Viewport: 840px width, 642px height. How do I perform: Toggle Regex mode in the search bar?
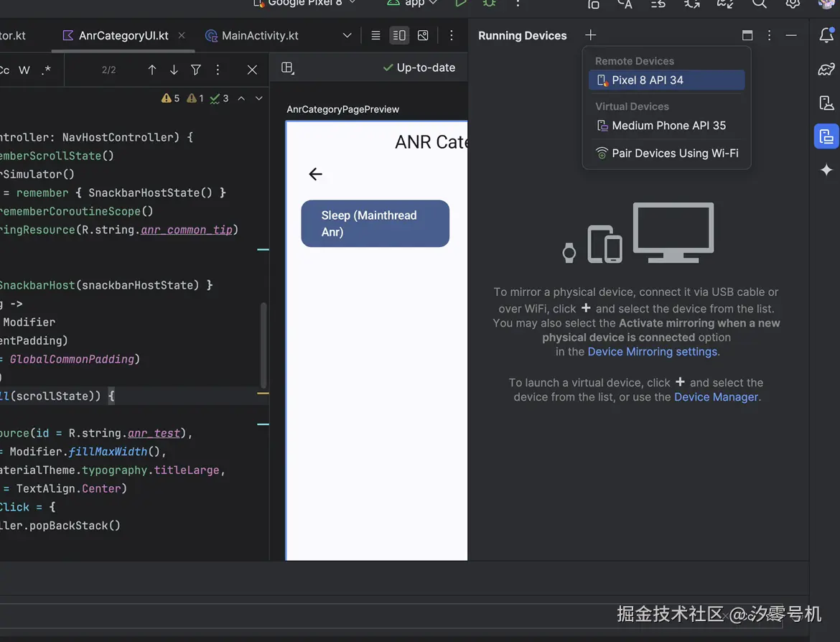(45, 70)
